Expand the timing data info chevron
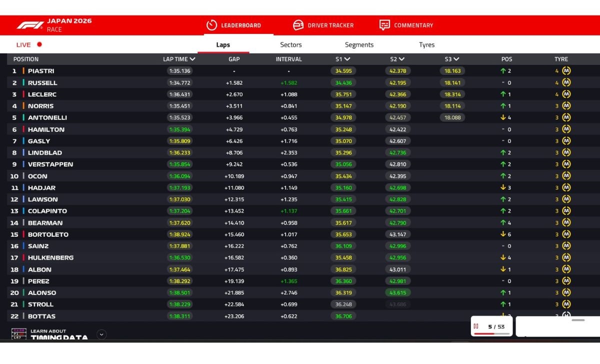 pos(101,335)
